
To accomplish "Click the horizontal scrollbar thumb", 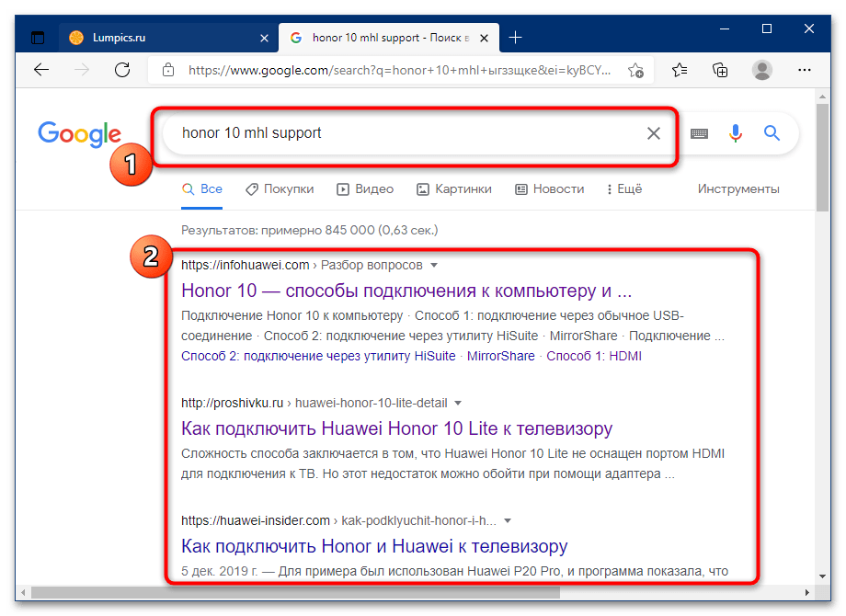I will [x=295, y=592].
